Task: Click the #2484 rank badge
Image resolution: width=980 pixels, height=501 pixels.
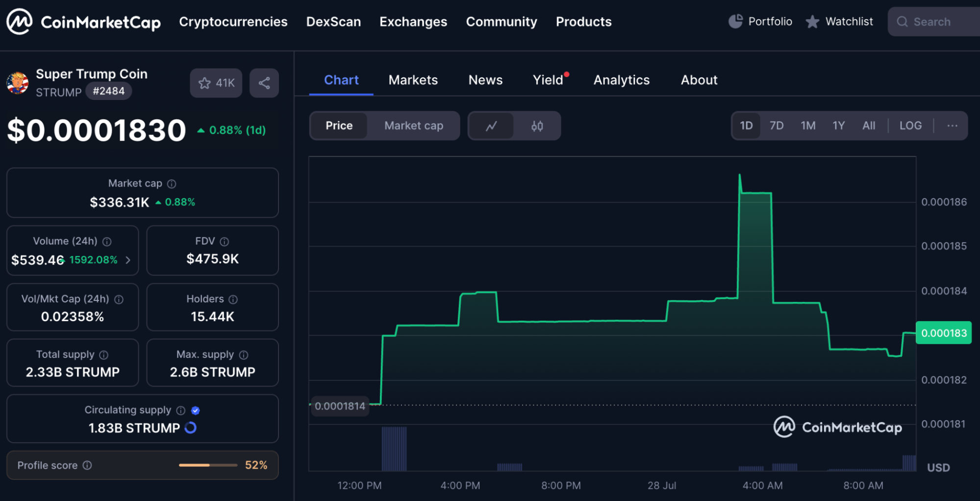Action: [109, 91]
